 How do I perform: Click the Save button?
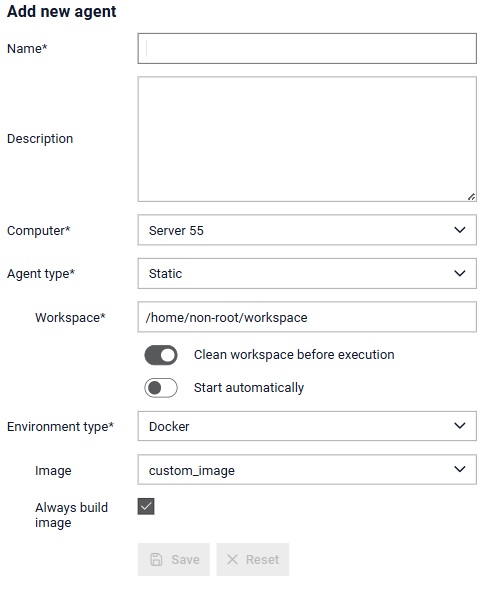click(x=174, y=559)
